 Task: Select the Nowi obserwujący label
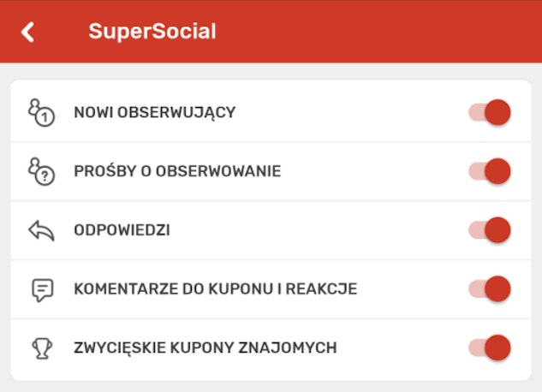[x=154, y=112]
